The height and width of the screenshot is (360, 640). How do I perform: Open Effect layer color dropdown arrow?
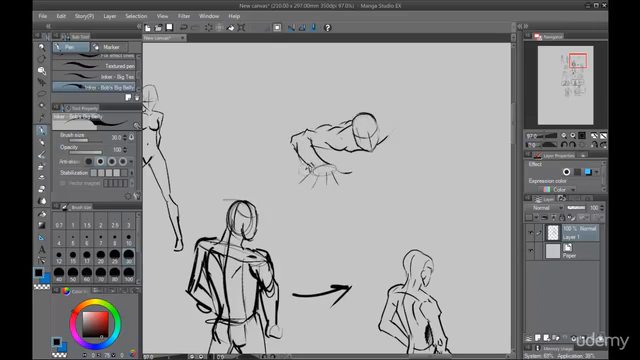click(597, 172)
